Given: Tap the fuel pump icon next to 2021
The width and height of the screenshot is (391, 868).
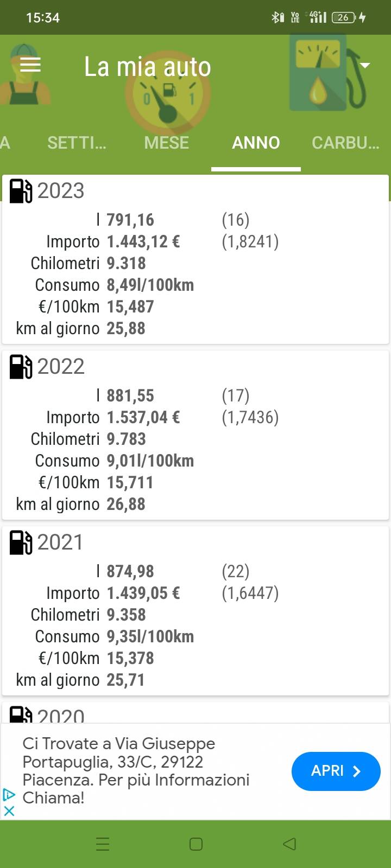Looking at the screenshot, I should 21,542.
